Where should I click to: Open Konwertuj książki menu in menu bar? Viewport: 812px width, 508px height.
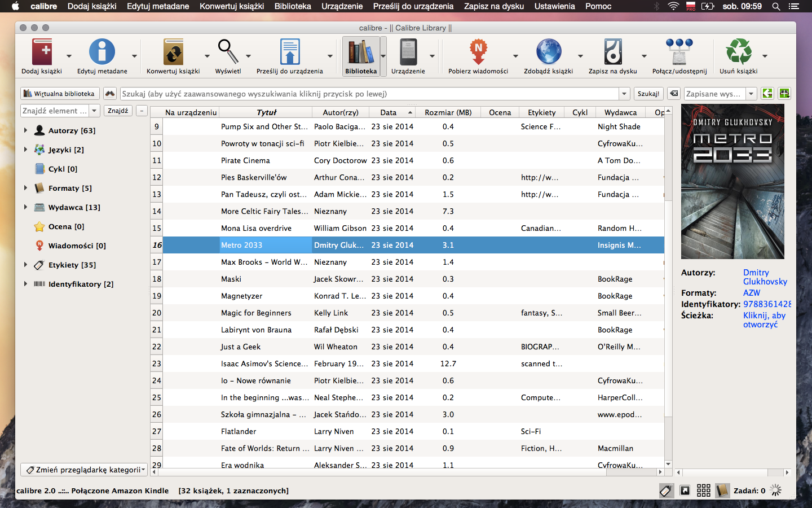232,6
